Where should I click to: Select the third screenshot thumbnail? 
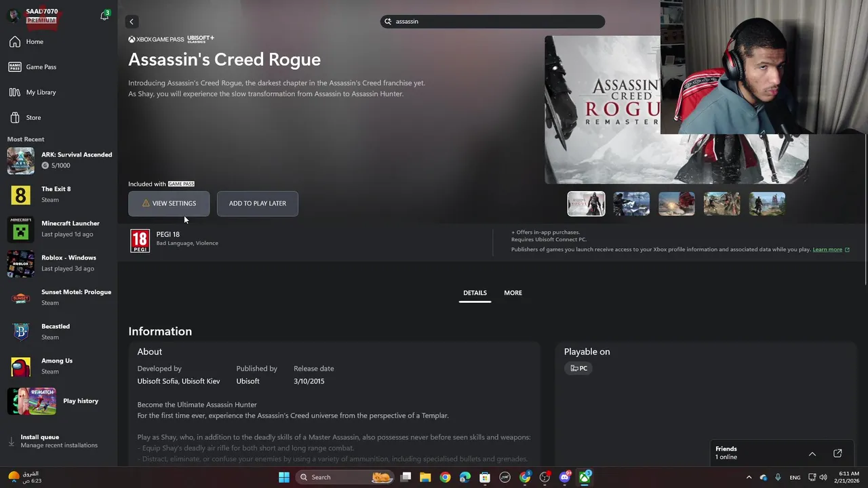tap(677, 204)
